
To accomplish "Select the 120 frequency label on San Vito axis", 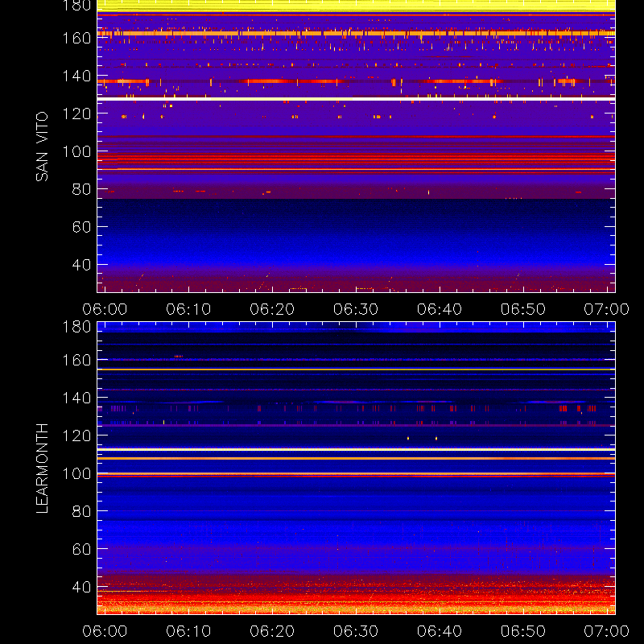I will [76, 114].
